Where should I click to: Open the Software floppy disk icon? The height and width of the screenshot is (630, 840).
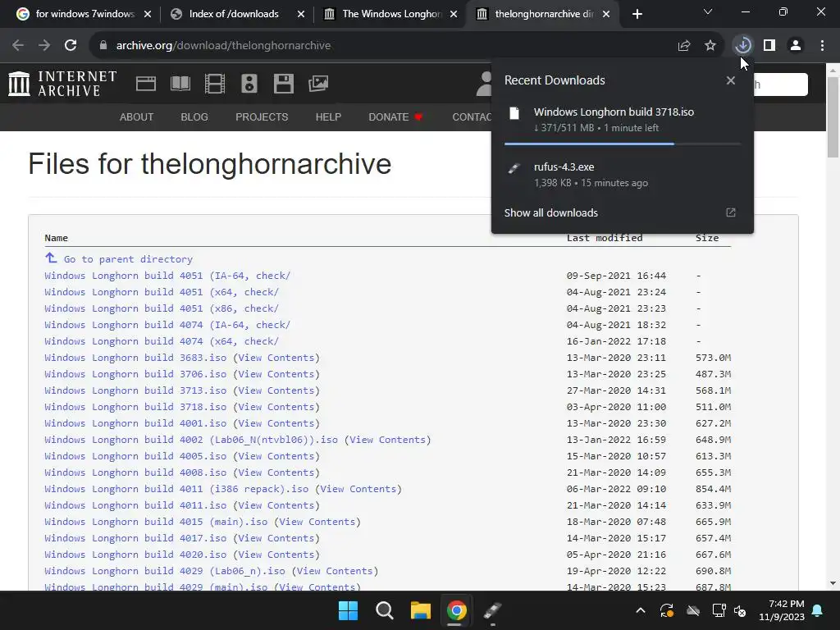coord(283,84)
